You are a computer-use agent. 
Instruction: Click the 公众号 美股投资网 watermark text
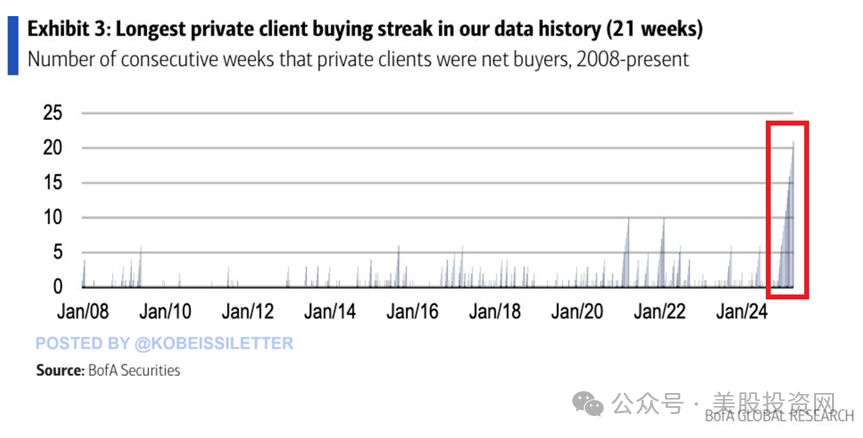click(724, 404)
